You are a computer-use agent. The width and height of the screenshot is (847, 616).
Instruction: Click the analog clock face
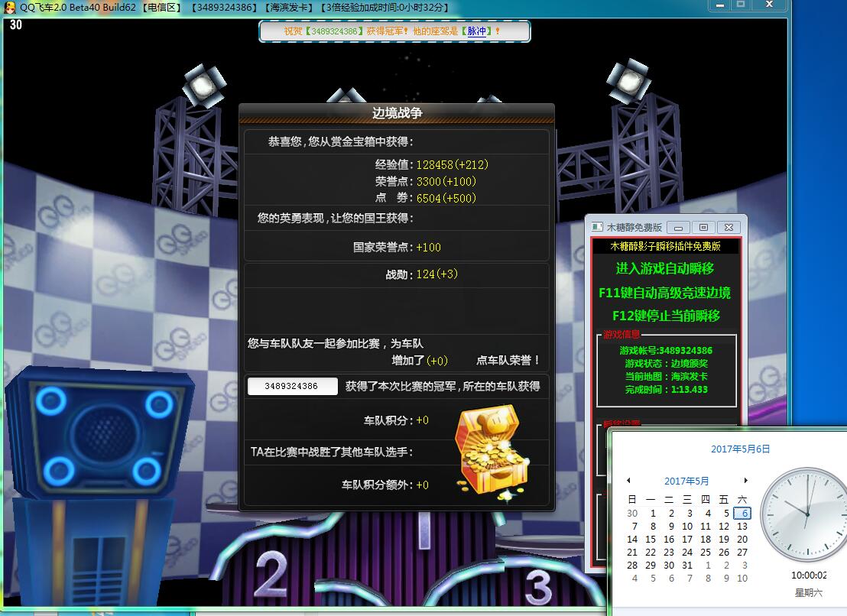point(806,514)
